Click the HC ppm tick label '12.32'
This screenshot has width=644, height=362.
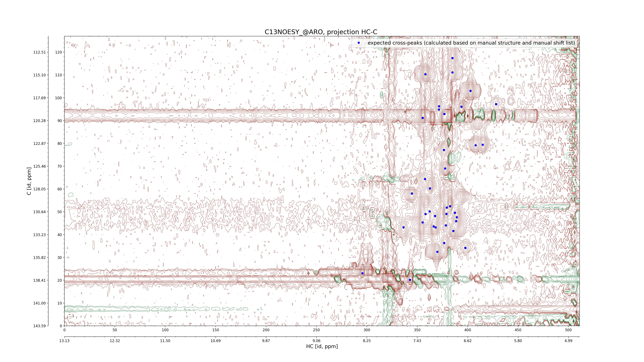click(x=115, y=341)
